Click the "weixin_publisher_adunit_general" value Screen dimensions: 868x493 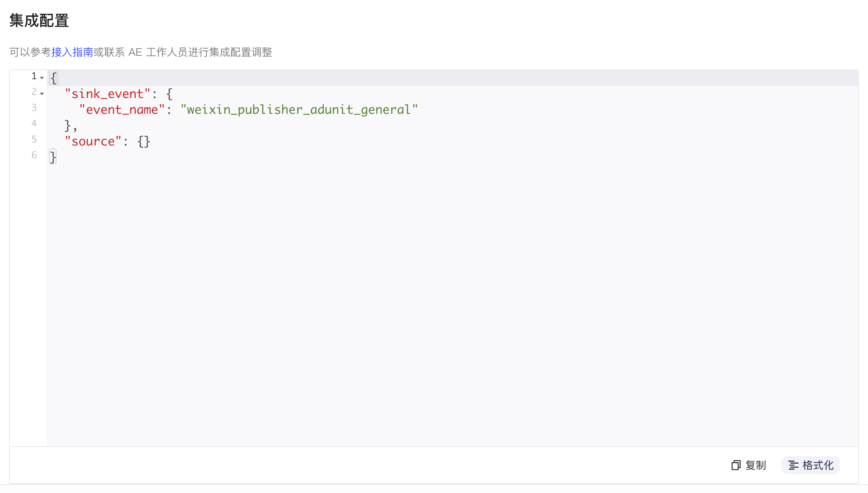299,110
